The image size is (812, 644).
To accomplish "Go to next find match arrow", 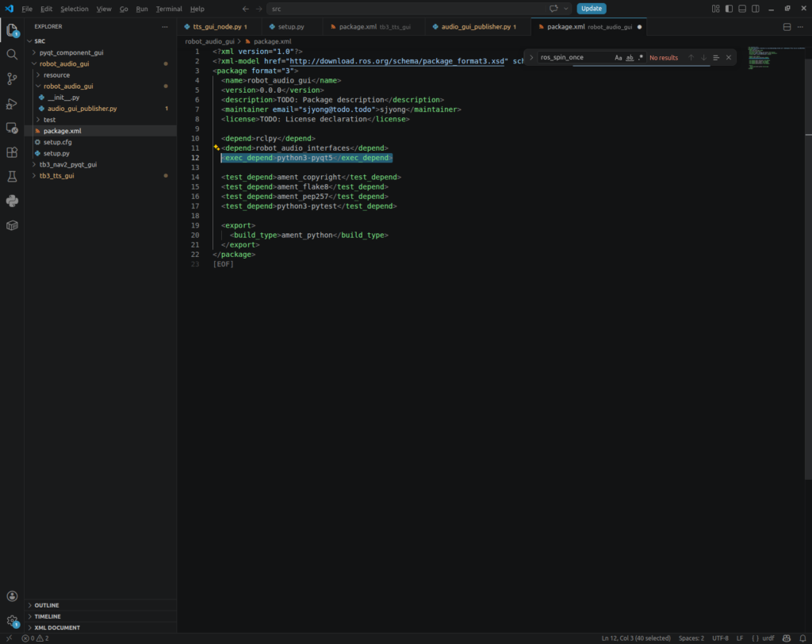I will click(x=703, y=58).
